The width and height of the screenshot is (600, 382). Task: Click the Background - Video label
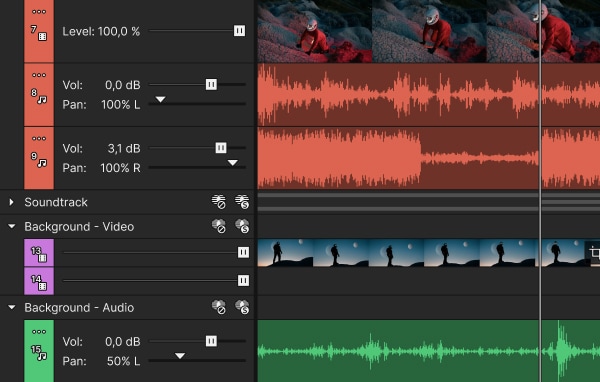pyautogui.click(x=79, y=227)
